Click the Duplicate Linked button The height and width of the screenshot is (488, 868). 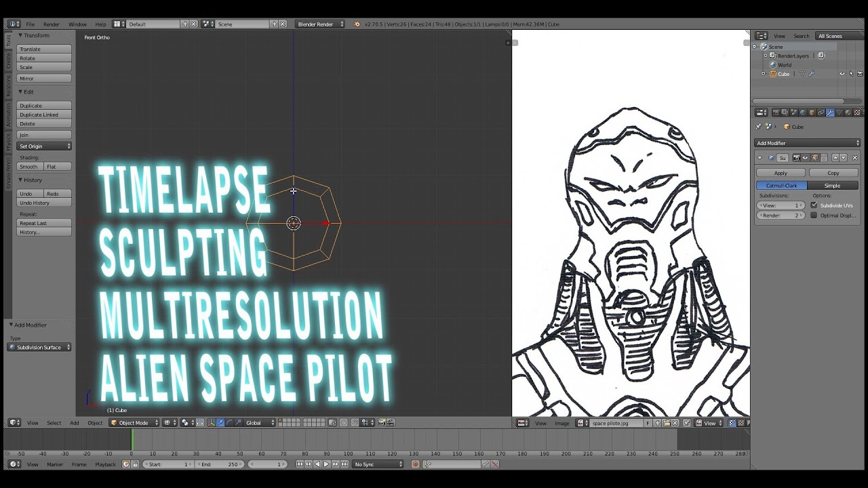45,115
